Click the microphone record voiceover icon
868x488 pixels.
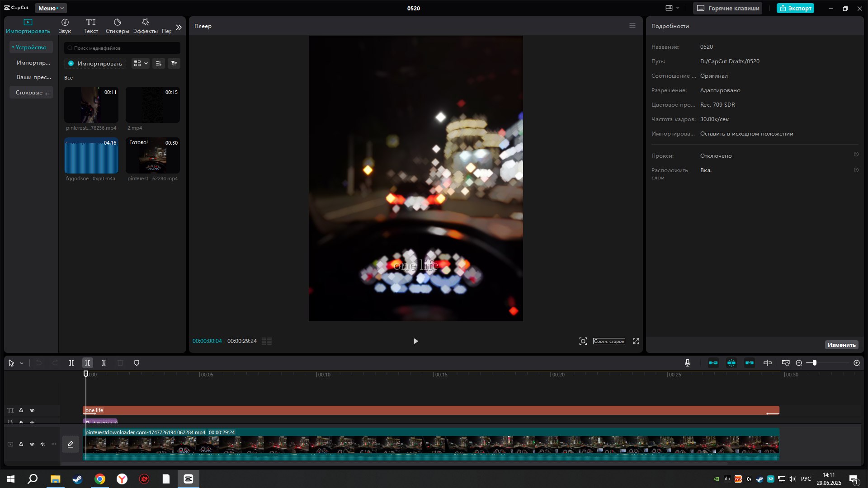(x=688, y=363)
